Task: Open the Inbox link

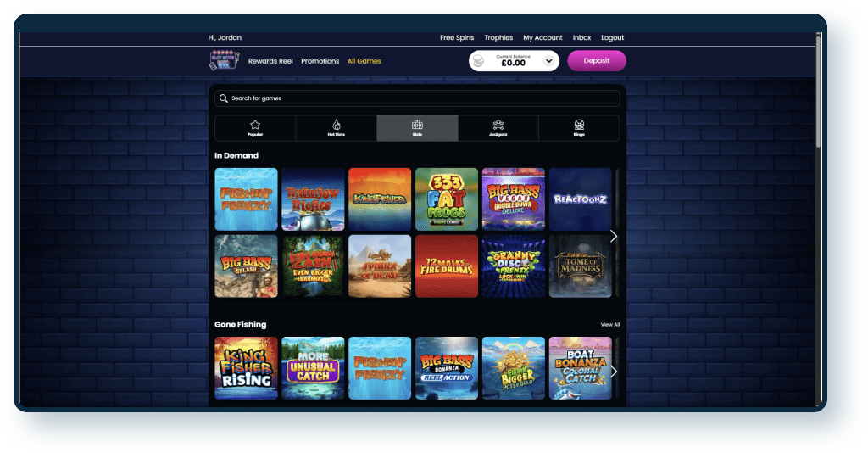Action: (x=581, y=37)
